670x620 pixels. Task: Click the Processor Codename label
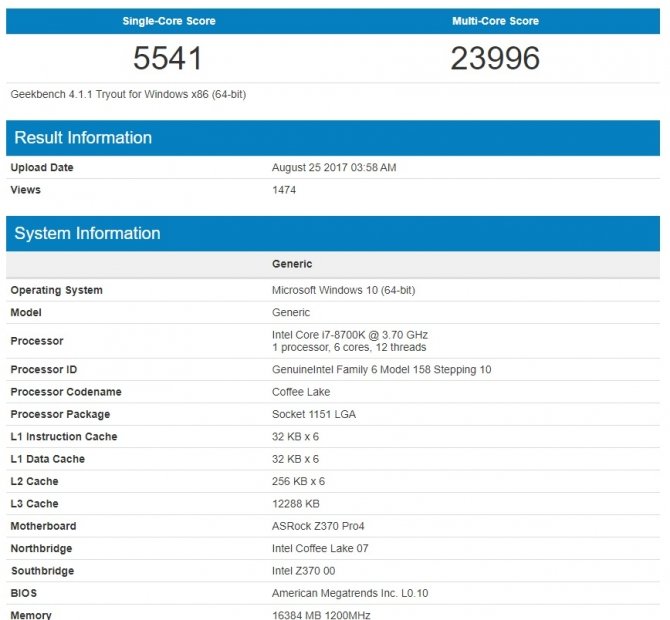coord(66,392)
